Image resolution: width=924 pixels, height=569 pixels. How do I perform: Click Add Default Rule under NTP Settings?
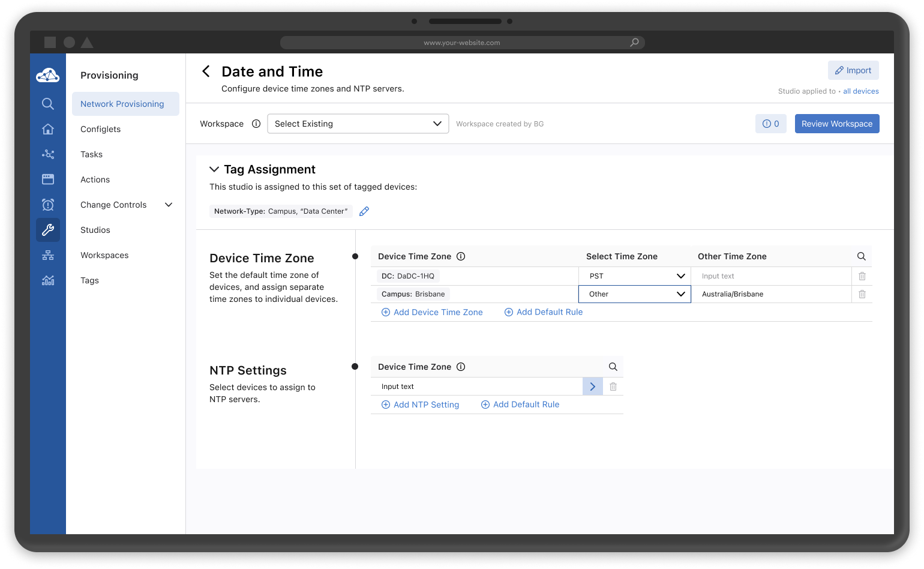pos(520,405)
